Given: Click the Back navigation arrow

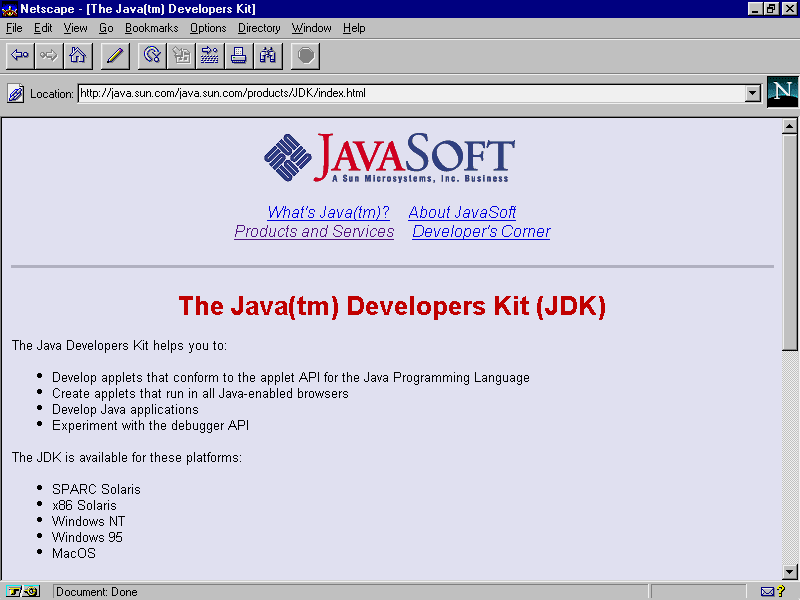Looking at the screenshot, I should (19, 55).
